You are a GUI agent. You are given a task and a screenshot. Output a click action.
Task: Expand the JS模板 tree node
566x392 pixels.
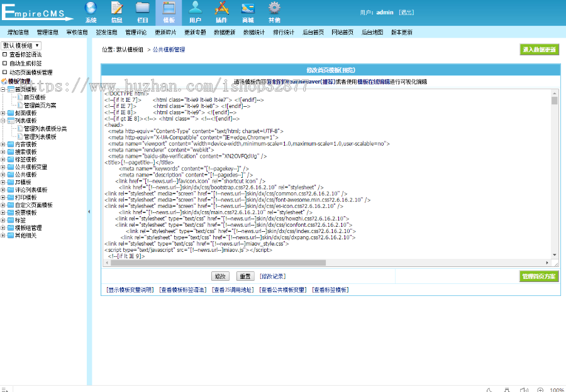coord(3,182)
